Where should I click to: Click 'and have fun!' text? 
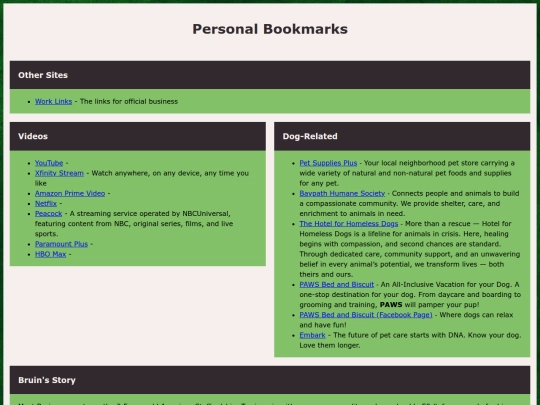323,325
